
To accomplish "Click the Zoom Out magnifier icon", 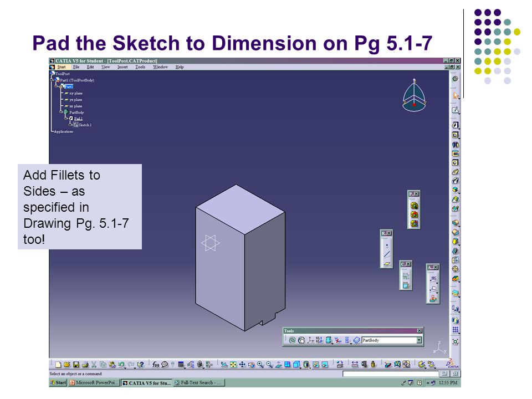I will point(269,365).
